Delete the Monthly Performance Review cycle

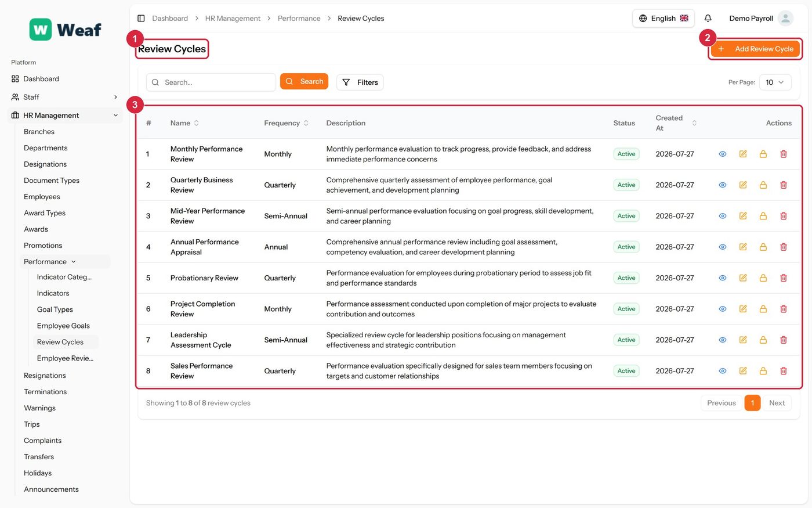pos(784,154)
